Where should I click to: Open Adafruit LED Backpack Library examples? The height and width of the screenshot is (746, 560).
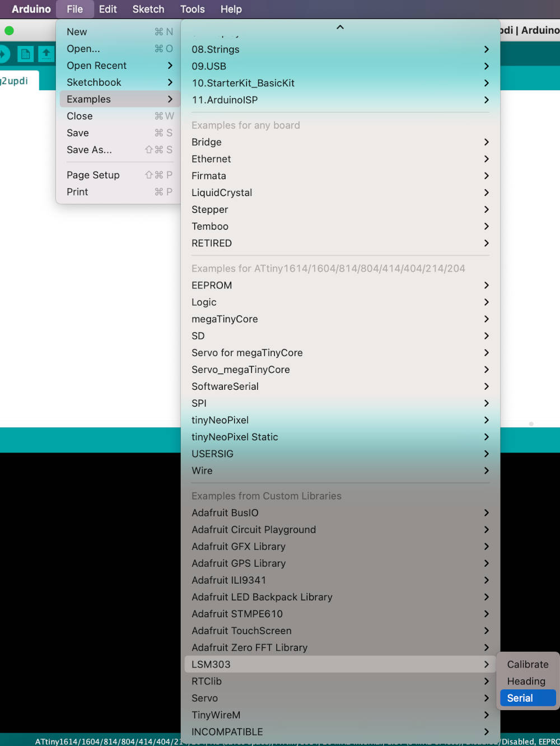pyautogui.click(x=340, y=596)
